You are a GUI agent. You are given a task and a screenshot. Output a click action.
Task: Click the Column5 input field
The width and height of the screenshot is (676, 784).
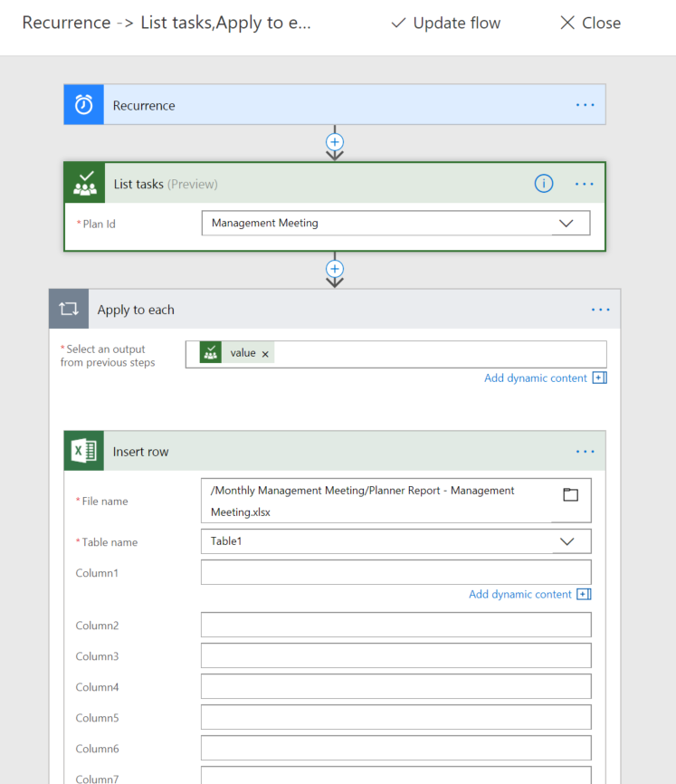click(395, 717)
